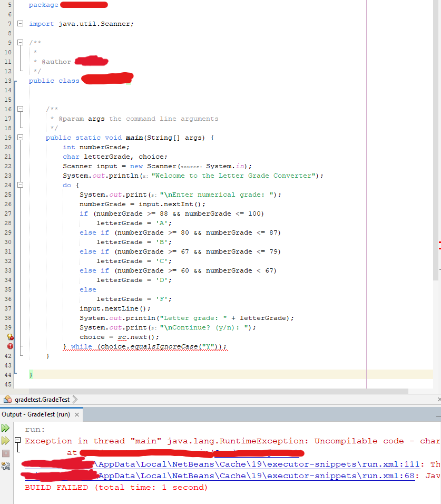Viewport: 441px width, 504px height.
Task: Collapse the import statement fold on line 7
Action: pyautogui.click(x=19, y=24)
